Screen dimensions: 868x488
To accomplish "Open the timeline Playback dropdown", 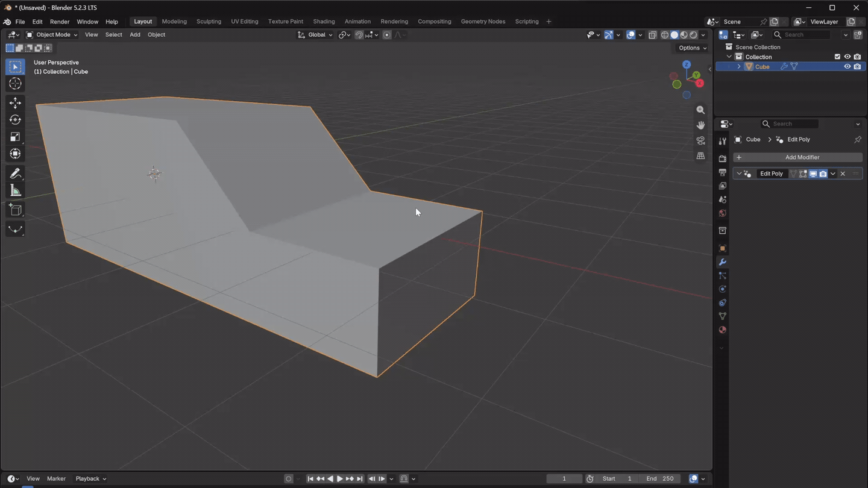I will (x=90, y=479).
